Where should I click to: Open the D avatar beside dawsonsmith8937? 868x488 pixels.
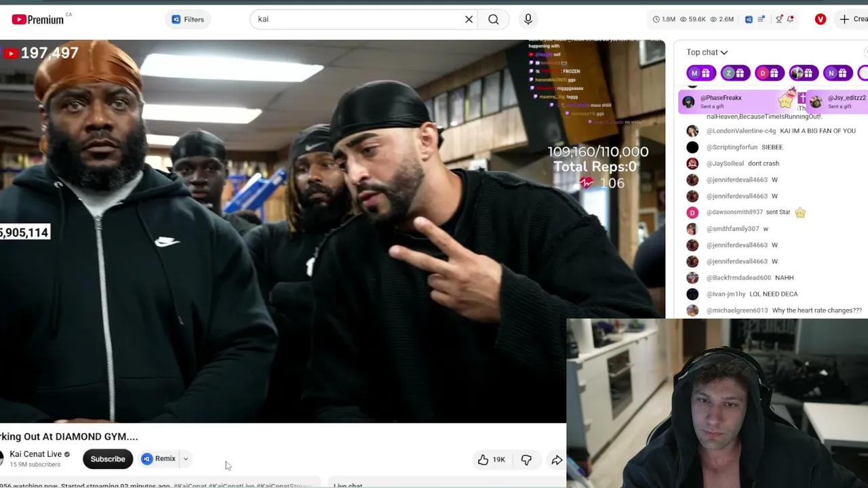(x=692, y=212)
